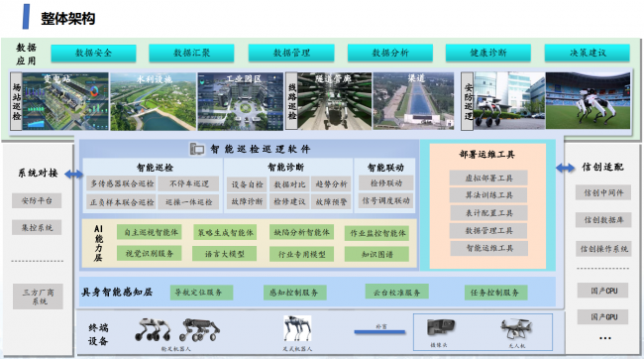Click the white wheeled-leg robot image
The width and height of the screenshot is (644, 359).
coord(154,330)
